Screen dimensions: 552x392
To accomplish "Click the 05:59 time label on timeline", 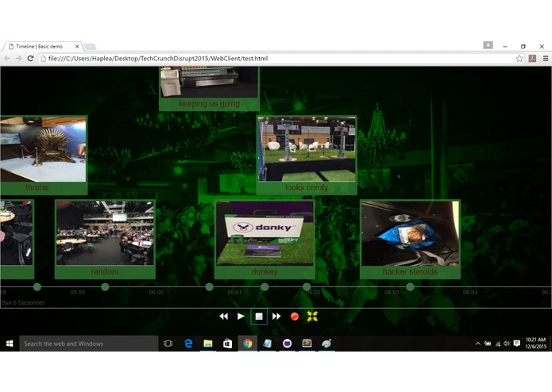I will [x=78, y=292].
